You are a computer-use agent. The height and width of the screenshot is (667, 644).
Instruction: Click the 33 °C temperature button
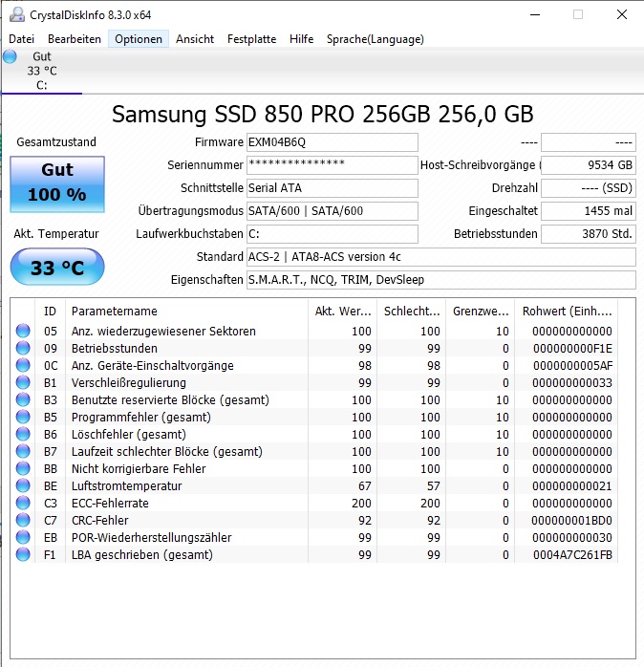(57, 268)
